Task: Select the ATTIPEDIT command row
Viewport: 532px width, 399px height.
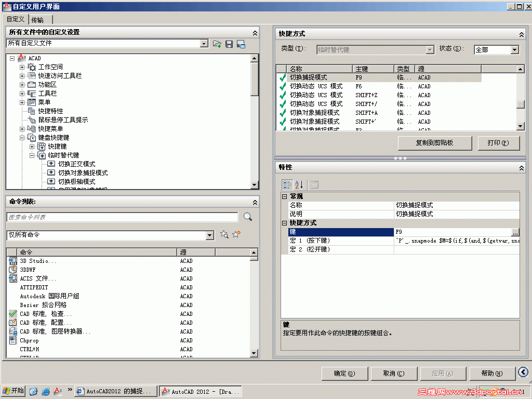Action: point(128,287)
